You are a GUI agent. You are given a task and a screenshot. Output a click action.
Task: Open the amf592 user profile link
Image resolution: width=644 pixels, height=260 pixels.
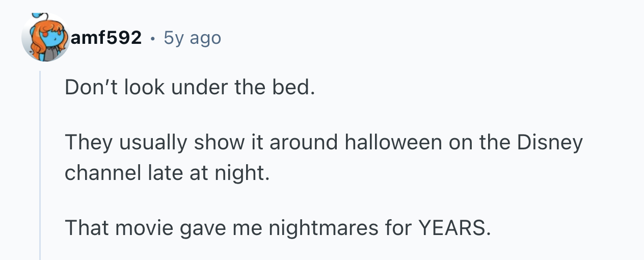click(106, 38)
